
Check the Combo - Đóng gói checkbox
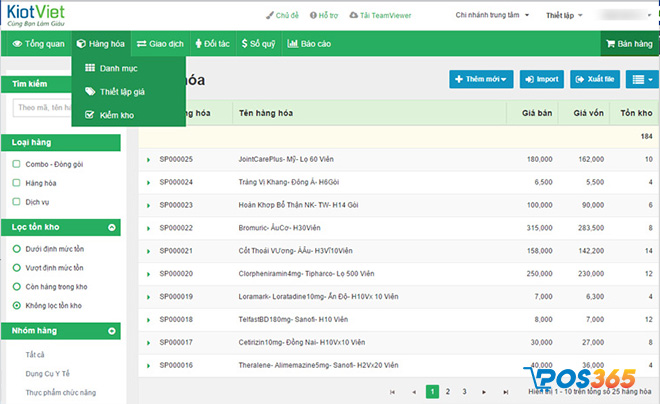coord(16,164)
